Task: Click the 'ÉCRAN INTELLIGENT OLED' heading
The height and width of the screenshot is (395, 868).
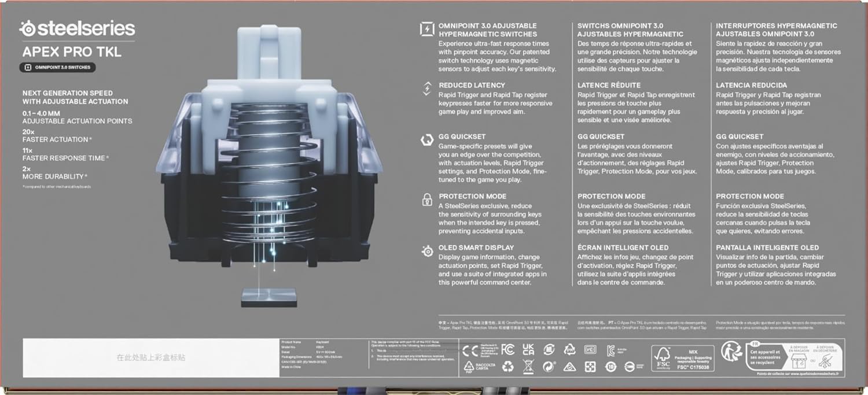Action: (x=623, y=248)
